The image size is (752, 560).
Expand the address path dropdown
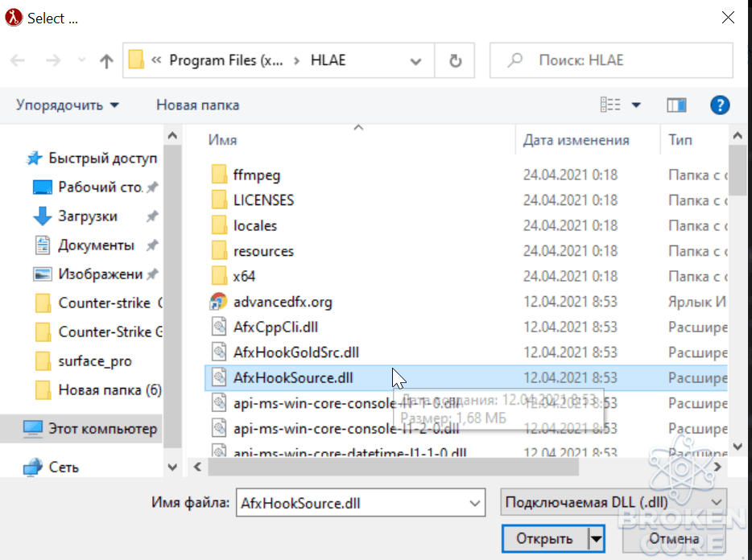[x=415, y=61]
